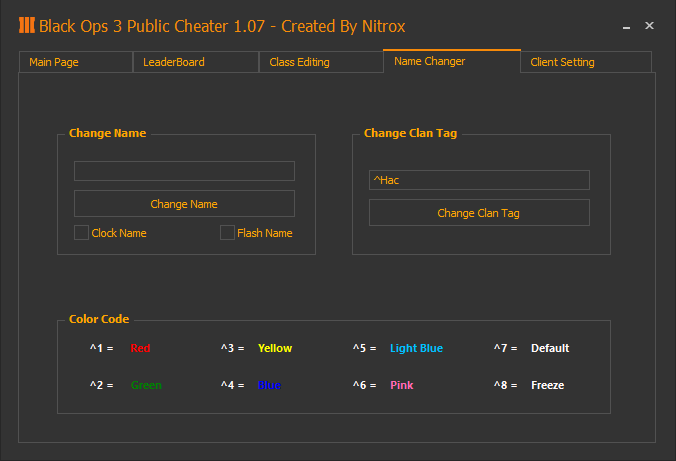Toggle the Flash Name checkbox
Screen dimensions: 676x461
[x=227, y=232]
